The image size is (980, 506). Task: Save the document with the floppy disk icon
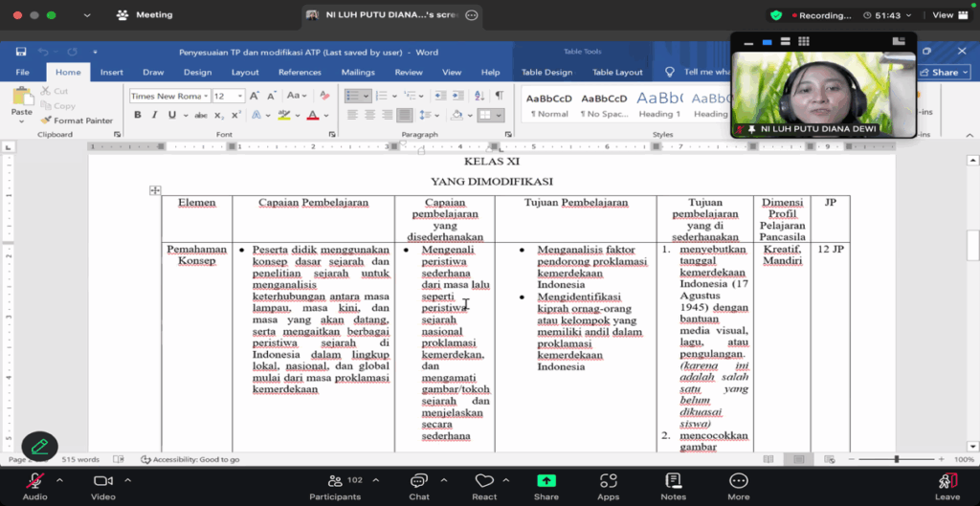[21, 52]
